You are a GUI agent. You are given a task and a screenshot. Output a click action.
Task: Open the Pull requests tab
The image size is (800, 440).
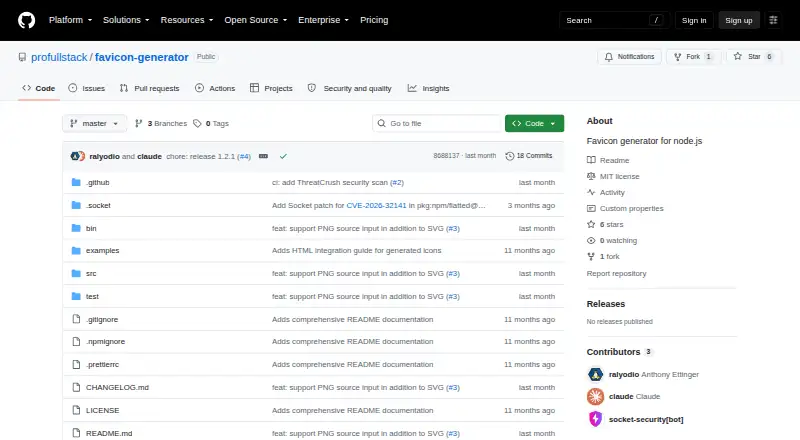(x=149, y=88)
